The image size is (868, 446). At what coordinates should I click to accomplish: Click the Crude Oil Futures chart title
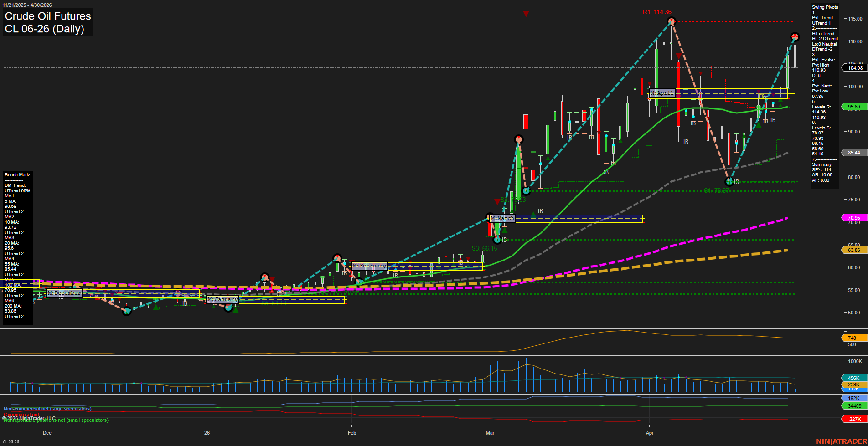tap(47, 16)
